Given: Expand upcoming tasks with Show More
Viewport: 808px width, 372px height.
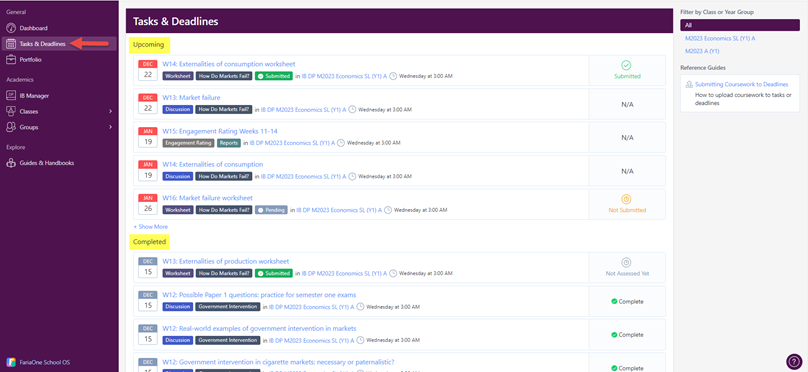Looking at the screenshot, I should click(x=150, y=227).
